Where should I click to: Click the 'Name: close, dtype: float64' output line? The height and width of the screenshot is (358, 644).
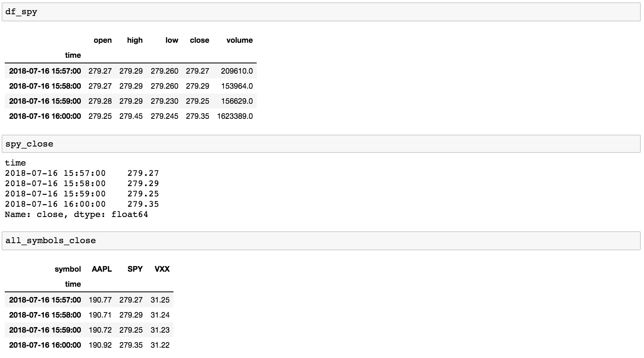click(x=76, y=215)
